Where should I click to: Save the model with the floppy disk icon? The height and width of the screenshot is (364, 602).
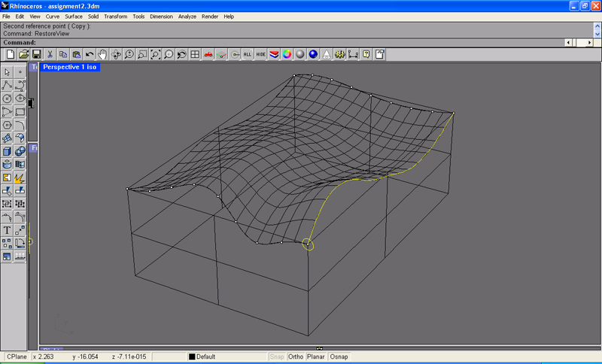[37, 54]
